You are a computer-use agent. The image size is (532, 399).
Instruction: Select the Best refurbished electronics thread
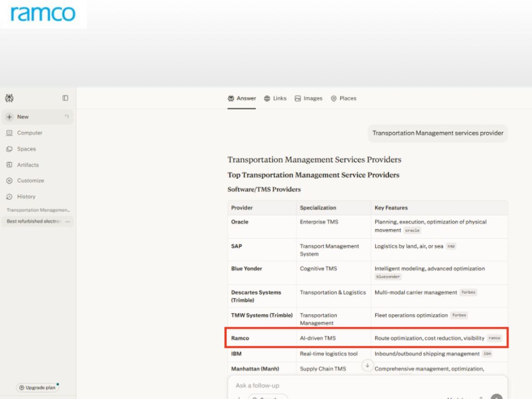pos(33,221)
